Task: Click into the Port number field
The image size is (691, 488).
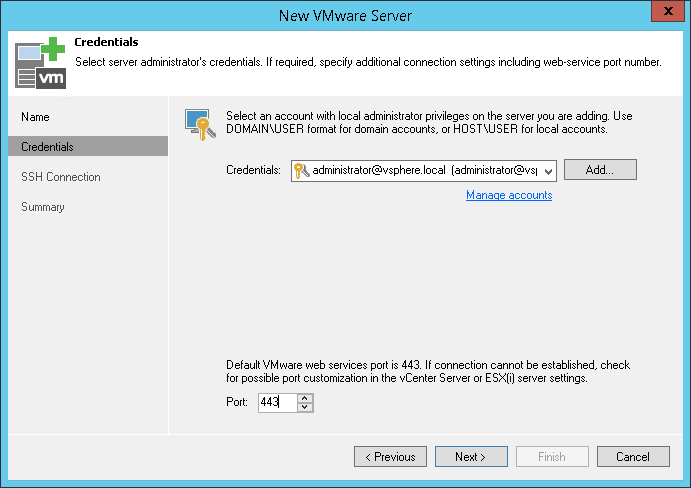Action: coord(278,402)
